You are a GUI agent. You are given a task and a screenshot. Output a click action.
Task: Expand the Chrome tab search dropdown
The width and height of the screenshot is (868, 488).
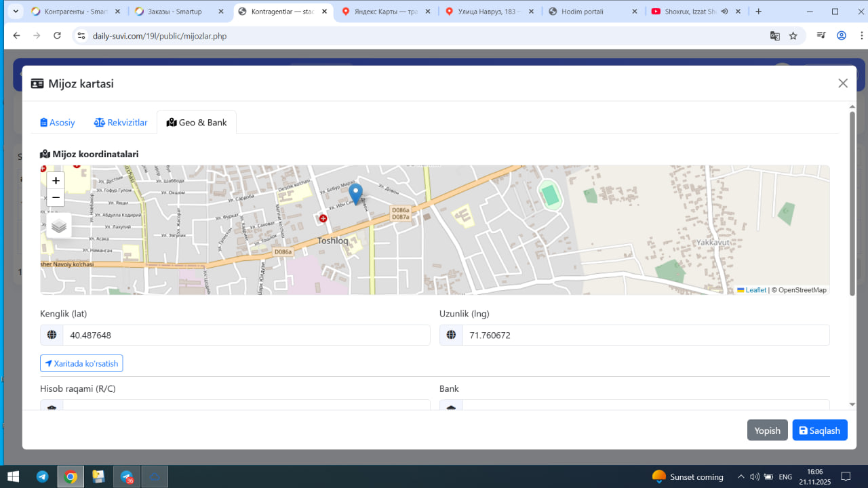tap(15, 12)
